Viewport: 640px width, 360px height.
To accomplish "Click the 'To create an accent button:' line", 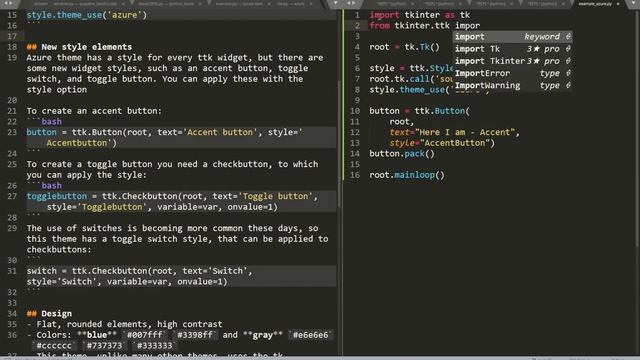I will pos(94,111).
